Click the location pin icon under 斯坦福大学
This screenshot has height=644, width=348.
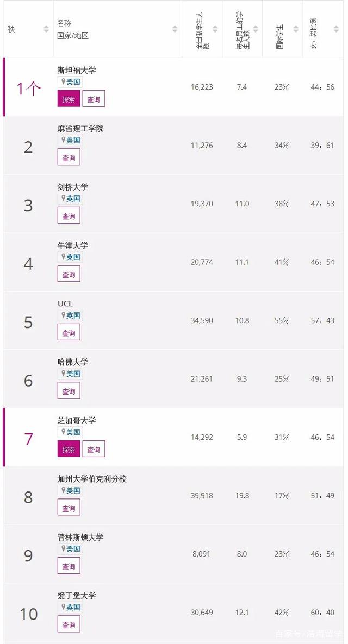63,81
